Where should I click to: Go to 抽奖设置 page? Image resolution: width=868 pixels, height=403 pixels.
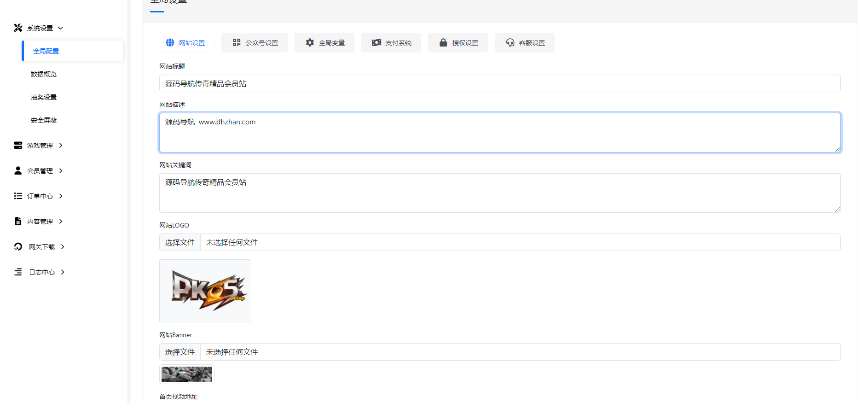coord(44,97)
